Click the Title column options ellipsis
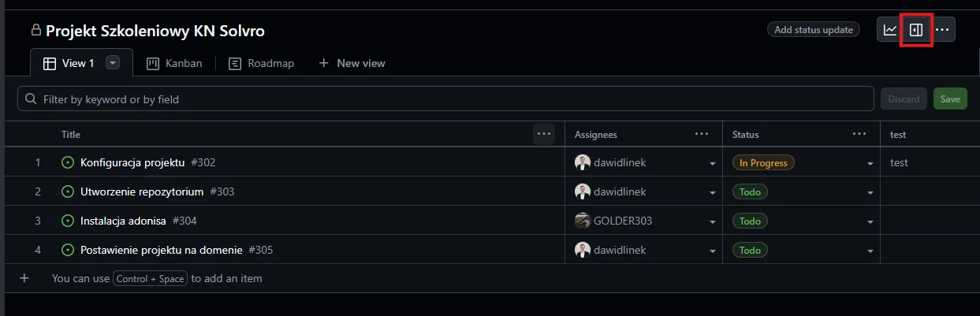980x316 pixels. click(544, 134)
